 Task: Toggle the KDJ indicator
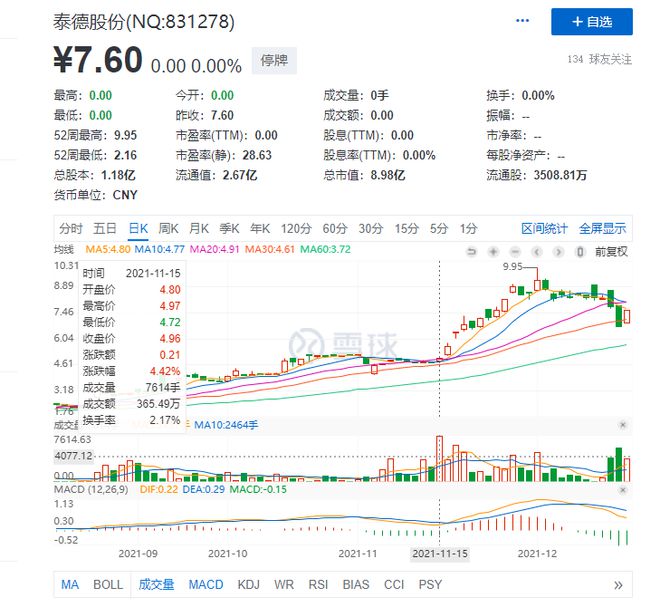(248, 585)
